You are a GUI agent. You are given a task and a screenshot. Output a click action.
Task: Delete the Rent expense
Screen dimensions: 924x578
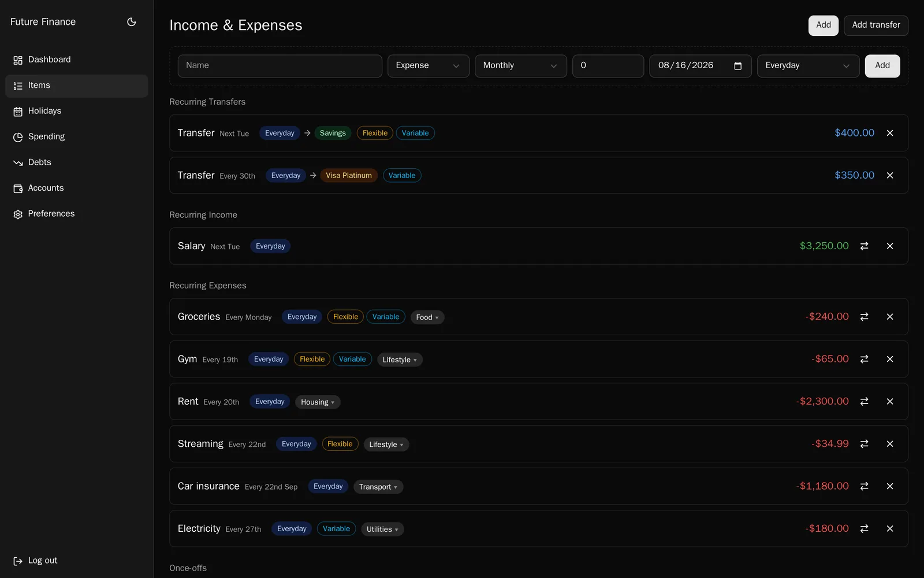pyautogui.click(x=890, y=402)
